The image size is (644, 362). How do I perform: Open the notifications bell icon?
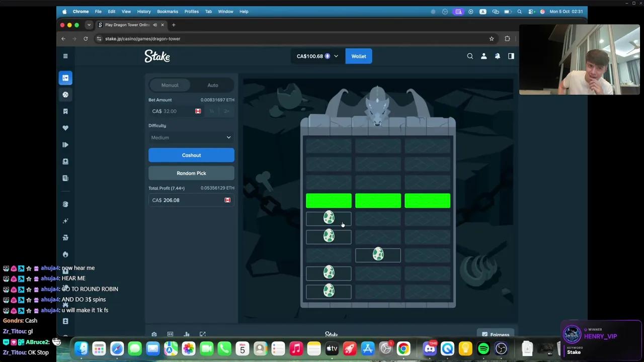(x=497, y=56)
